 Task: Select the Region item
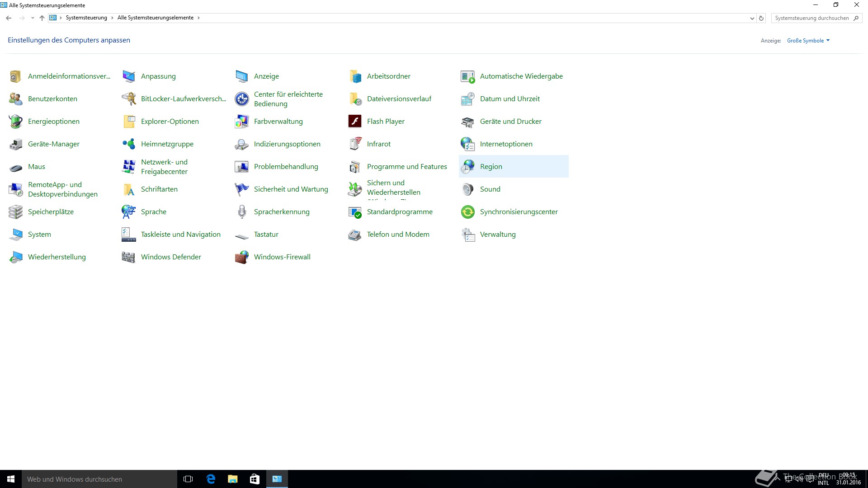514,167
